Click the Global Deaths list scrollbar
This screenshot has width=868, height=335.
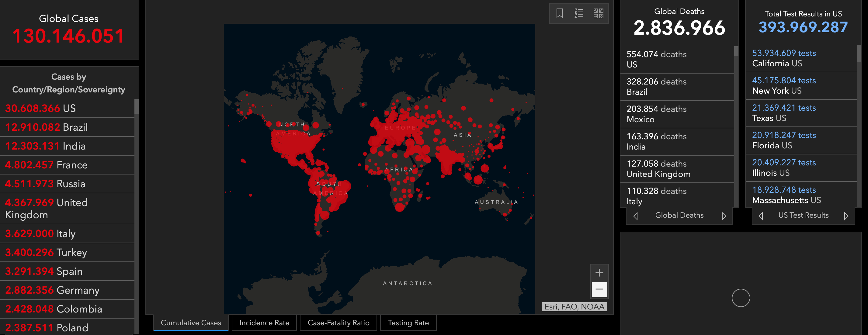pyautogui.click(x=736, y=51)
